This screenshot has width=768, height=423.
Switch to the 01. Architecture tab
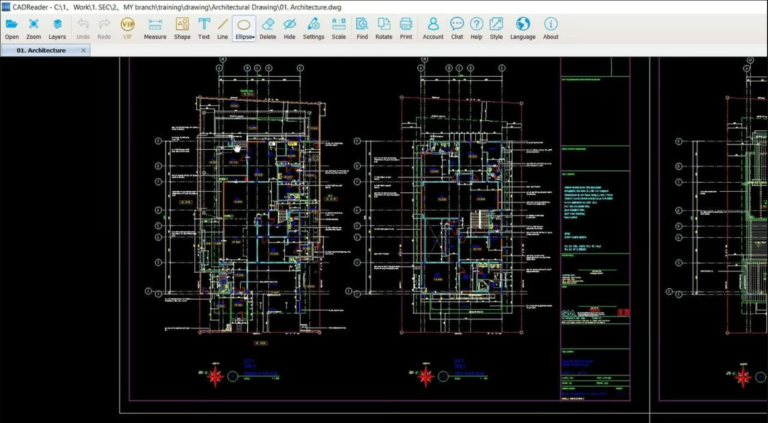(41, 50)
